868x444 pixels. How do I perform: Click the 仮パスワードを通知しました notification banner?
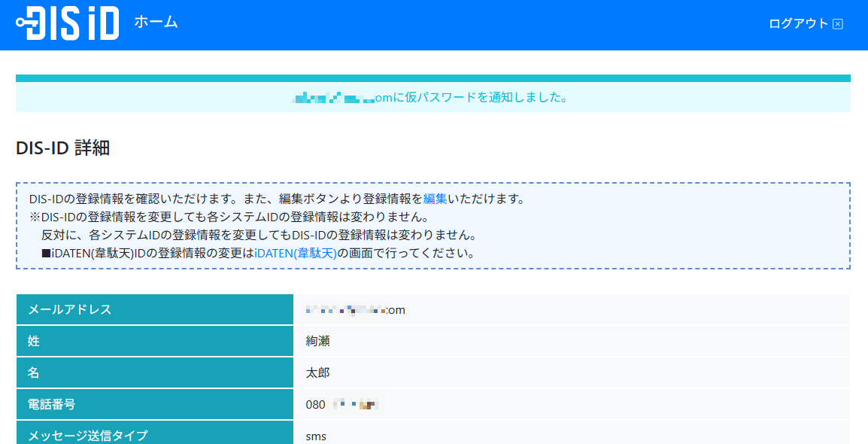coord(432,97)
